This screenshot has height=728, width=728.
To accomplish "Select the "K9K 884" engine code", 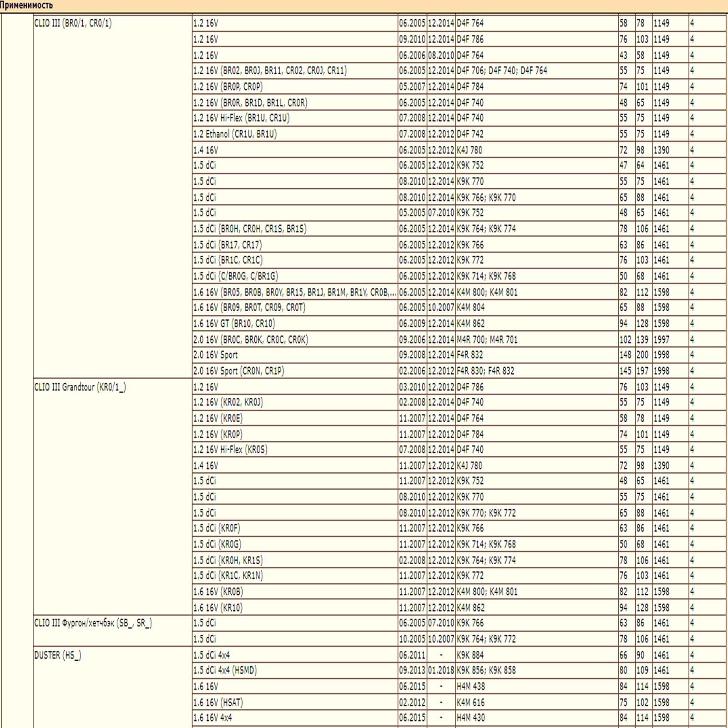I will click(x=470, y=655).
